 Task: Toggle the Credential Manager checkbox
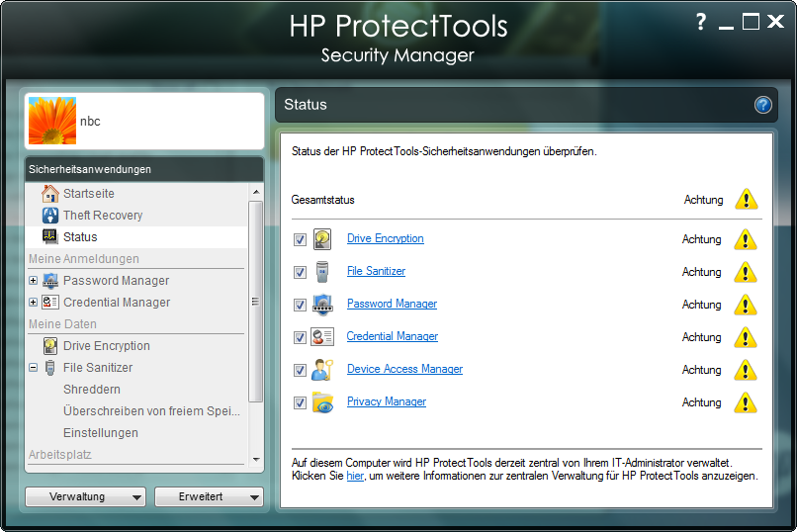(x=300, y=337)
